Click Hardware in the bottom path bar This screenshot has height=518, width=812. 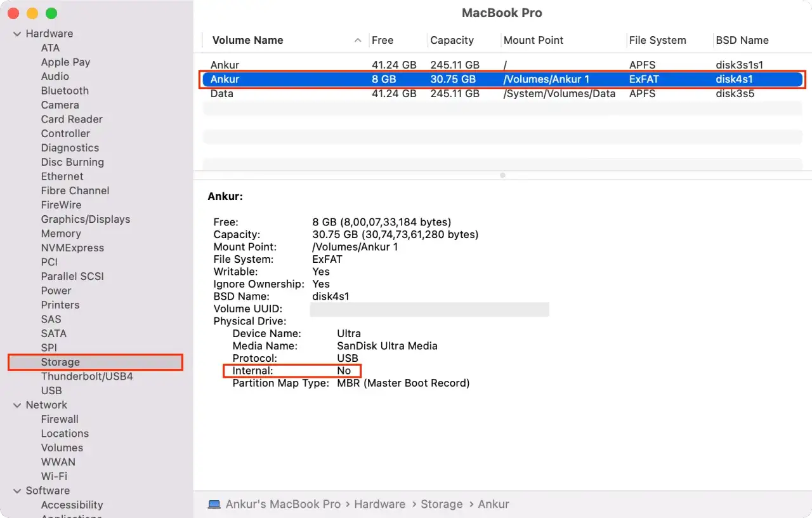(x=379, y=504)
